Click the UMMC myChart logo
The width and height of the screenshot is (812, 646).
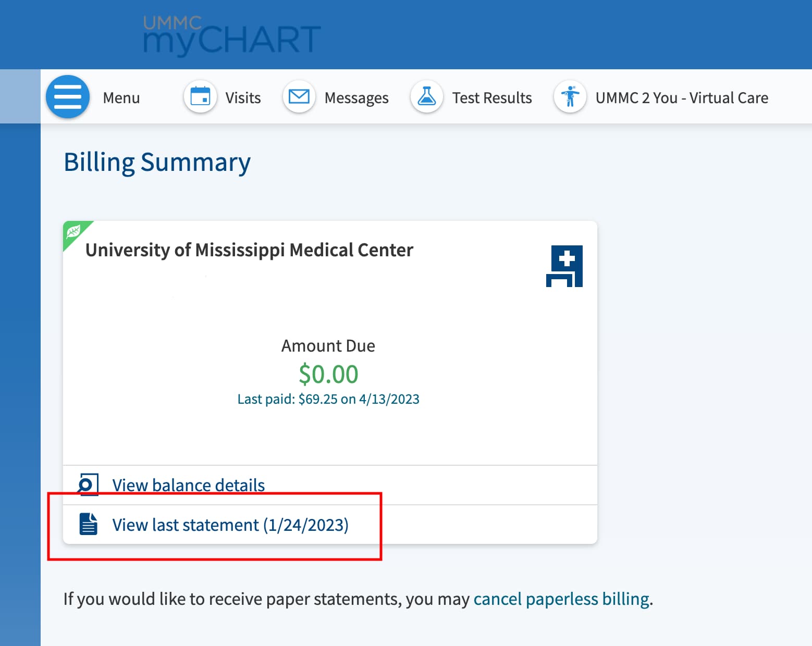click(x=232, y=35)
